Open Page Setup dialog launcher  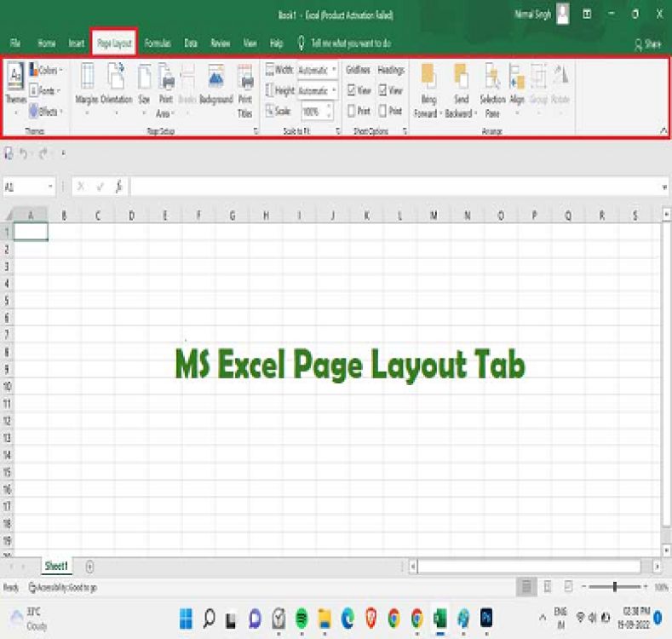[256, 131]
